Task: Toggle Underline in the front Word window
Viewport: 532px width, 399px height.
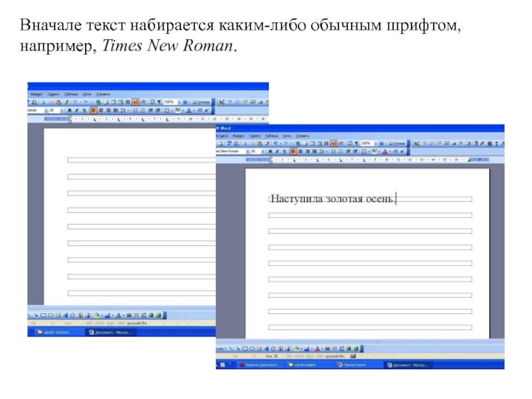Action: click(x=285, y=152)
